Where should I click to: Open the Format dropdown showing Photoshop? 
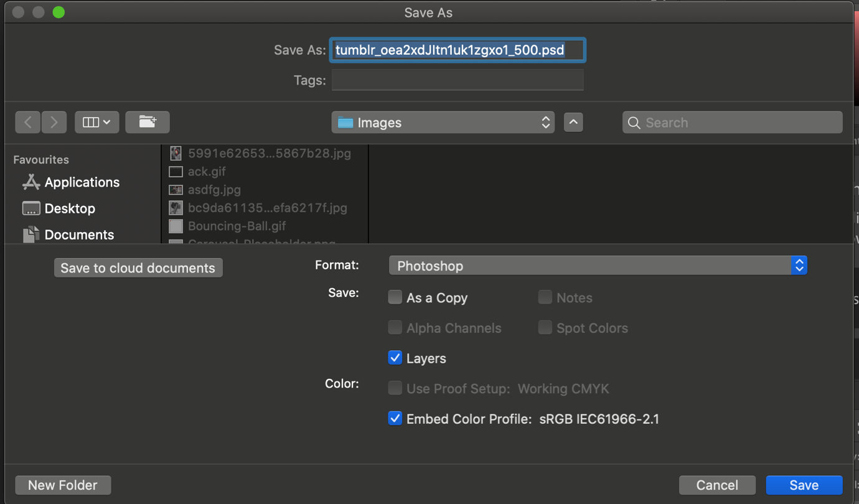point(598,266)
